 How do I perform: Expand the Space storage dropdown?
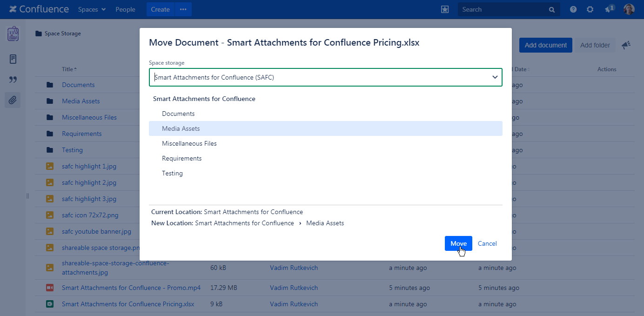(495, 77)
